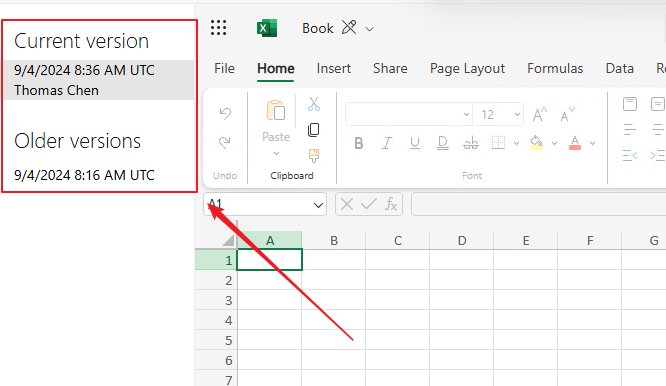The width and height of the screenshot is (666, 386).
Task: Click the Cut scissors icon
Action: (x=314, y=104)
